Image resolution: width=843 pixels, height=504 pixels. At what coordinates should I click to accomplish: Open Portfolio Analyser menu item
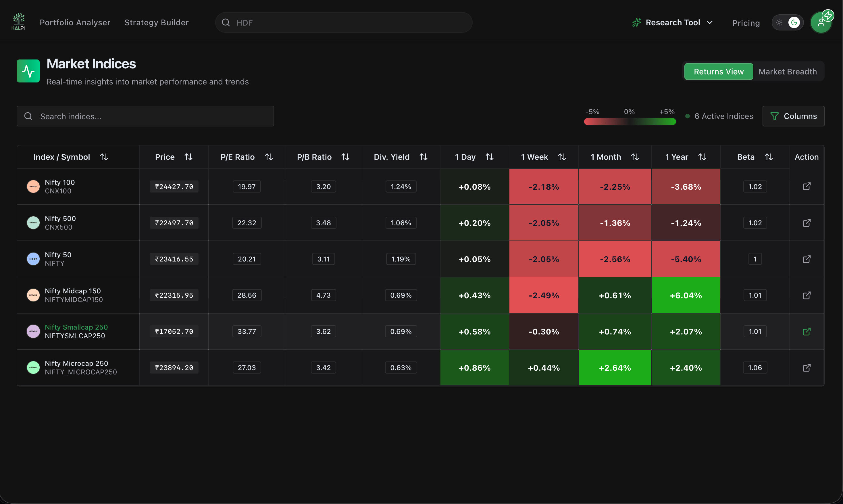(75, 22)
